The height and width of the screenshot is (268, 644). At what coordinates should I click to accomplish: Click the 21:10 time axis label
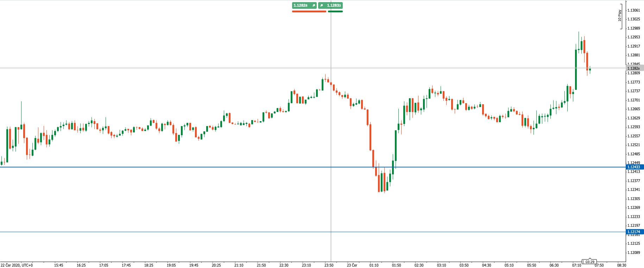239,265
